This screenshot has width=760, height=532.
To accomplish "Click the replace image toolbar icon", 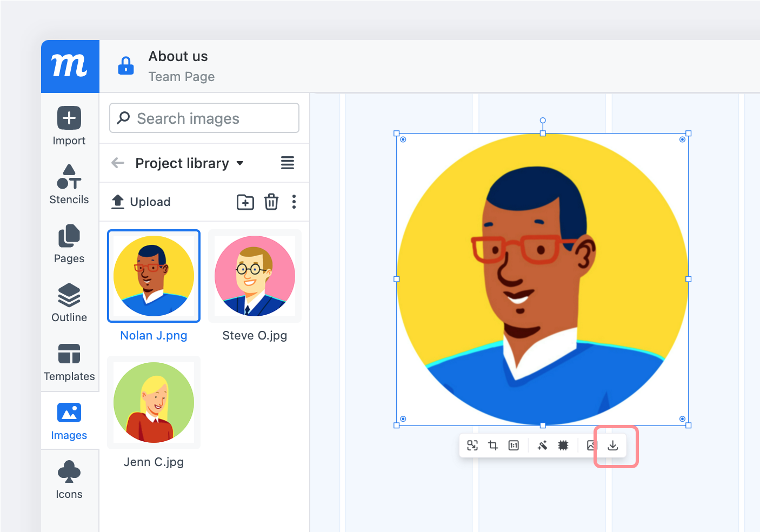I will (x=472, y=445).
